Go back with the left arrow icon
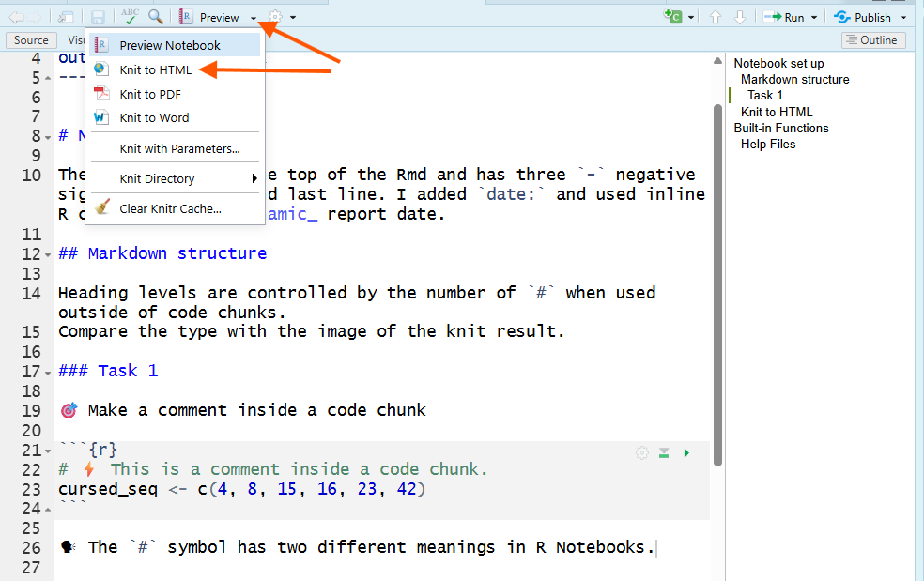The image size is (924, 581). pyautogui.click(x=16, y=17)
